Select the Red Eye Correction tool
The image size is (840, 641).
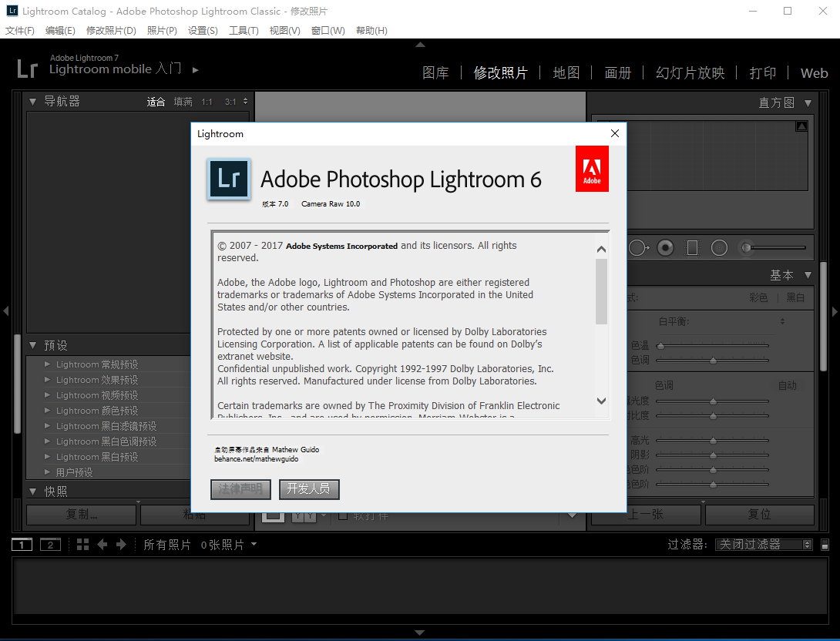665,248
